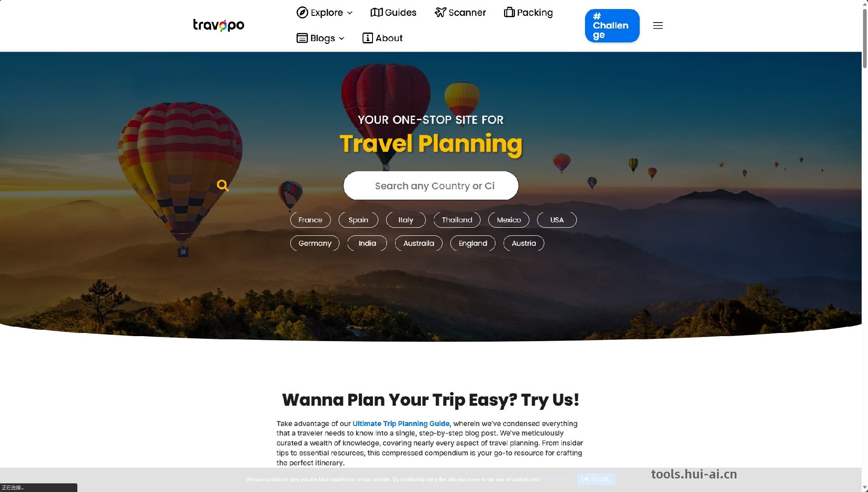Screen dimensions: 868x492
Task: Click the About info icon
Action: click(x=368, y=38)
